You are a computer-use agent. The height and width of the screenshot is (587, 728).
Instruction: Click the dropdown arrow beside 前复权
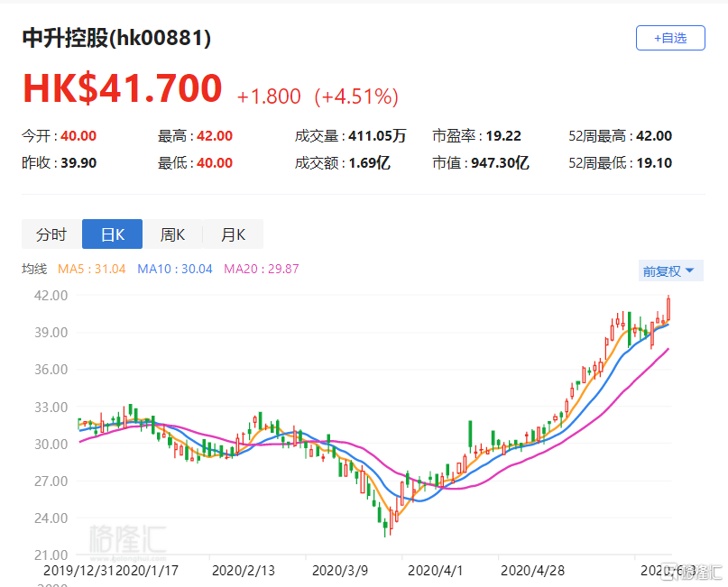tap(689, 271)
